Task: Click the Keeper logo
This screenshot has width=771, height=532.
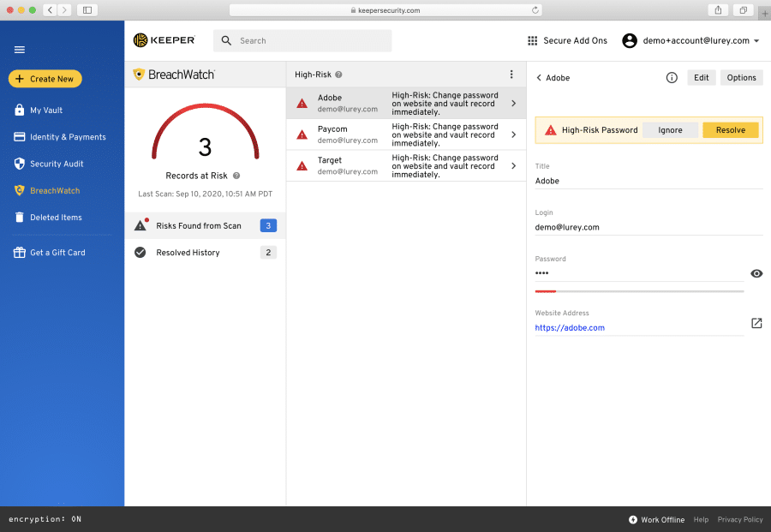Action: 164,40
